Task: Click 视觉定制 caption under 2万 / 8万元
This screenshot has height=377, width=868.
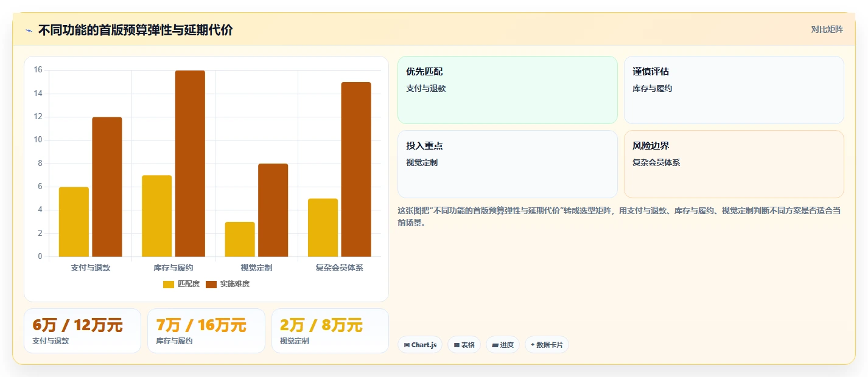Action: coord(295,341)
